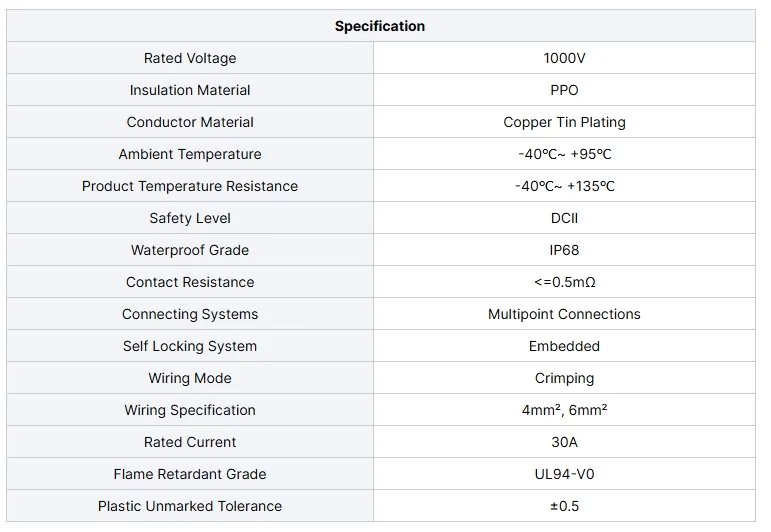The width and height of the screenshot is (771, 532).
Task: Select the Self Locking System label
Action: pos(190,346)
